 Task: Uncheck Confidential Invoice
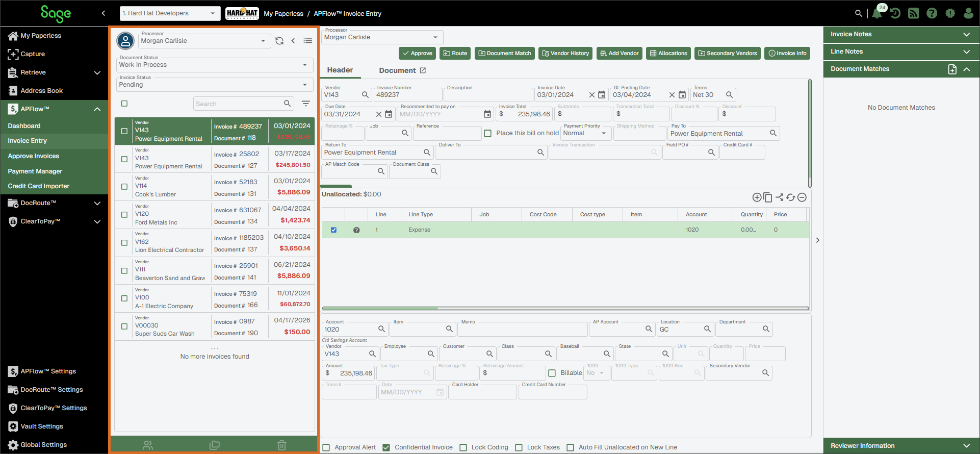[386, 447]
